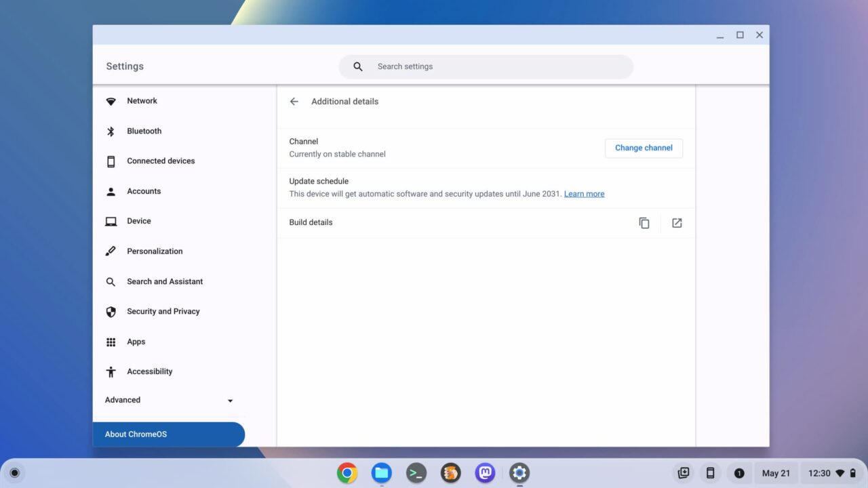Select Personalization in the sidebar
868x488 pixels.
point(169,251)
